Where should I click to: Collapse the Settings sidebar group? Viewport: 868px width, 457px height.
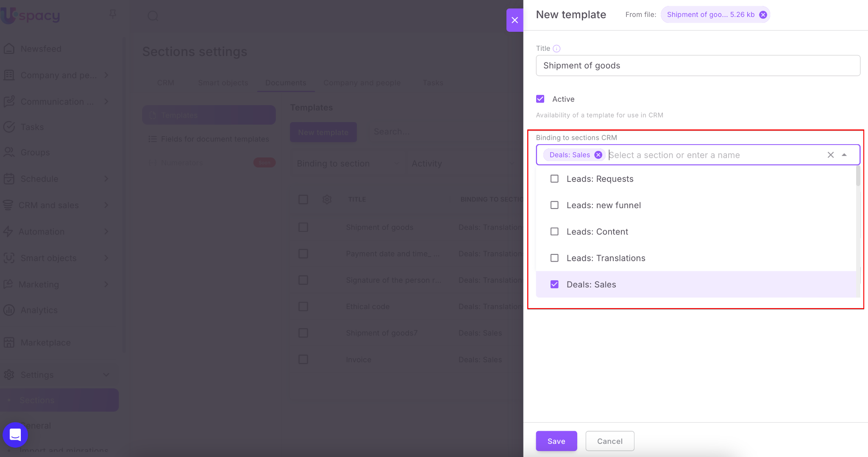pyautogui.click(x=106, y=375)
